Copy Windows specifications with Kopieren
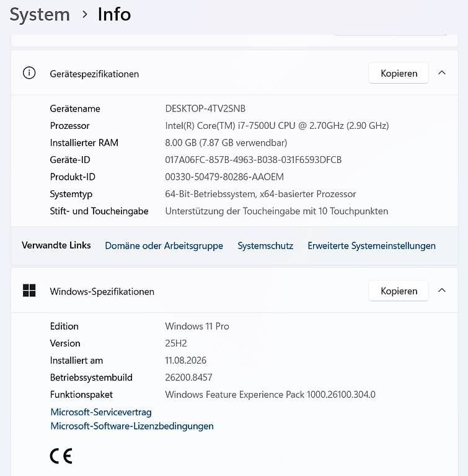 [x=399, y=291]
